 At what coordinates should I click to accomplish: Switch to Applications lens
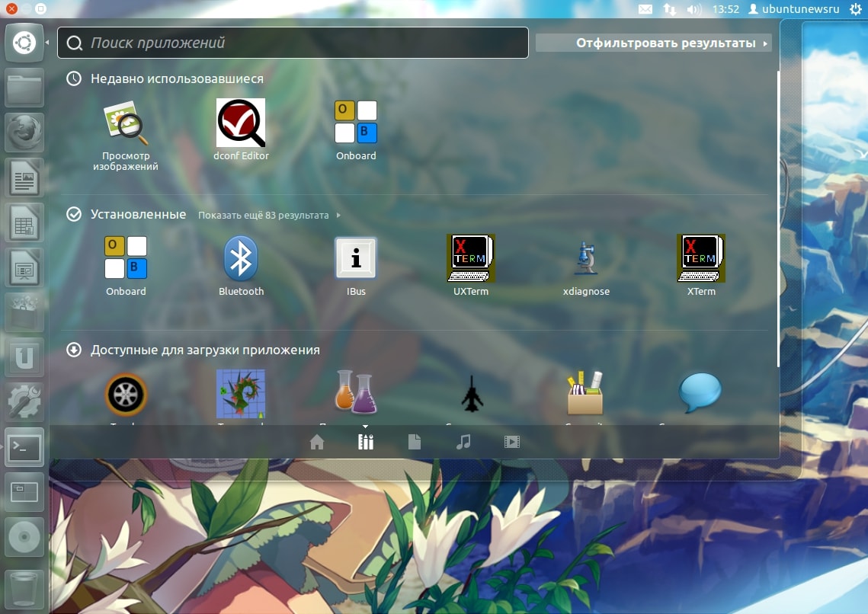click(366, 442)
